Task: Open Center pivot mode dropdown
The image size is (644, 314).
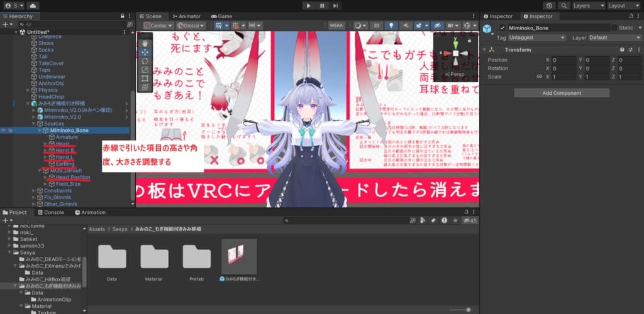Action: tap(158, 25)
